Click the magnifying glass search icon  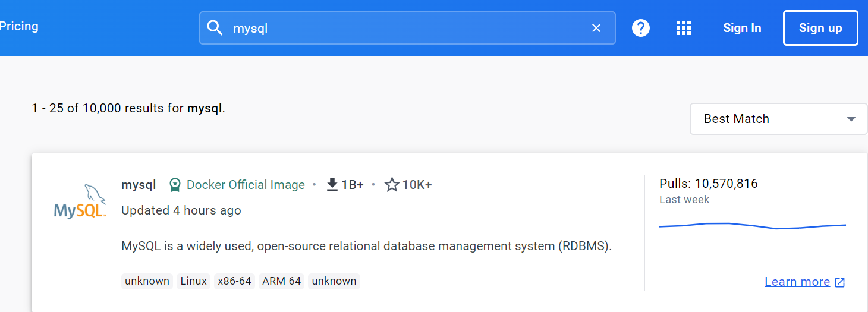215,28
